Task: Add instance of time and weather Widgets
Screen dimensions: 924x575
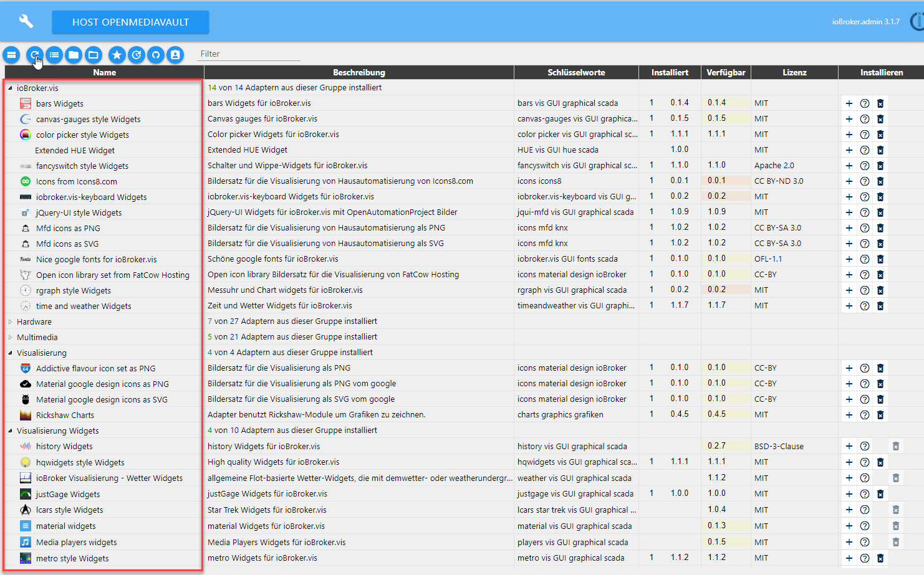Action: click(x=849, y=306)
